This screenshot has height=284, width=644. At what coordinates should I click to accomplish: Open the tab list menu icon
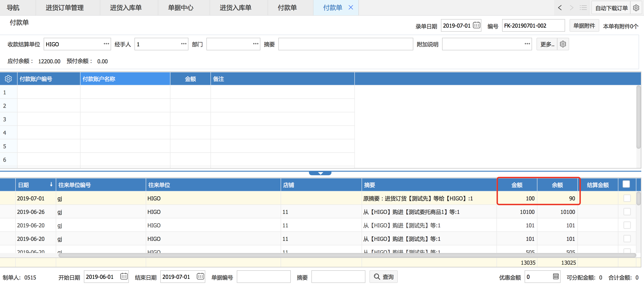[583, 8]
